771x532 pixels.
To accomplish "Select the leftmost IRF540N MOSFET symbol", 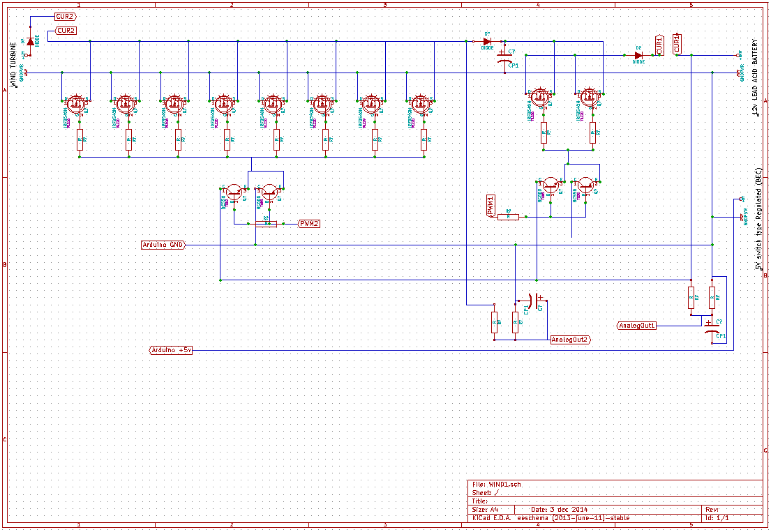I will click(x=76, y=104).
